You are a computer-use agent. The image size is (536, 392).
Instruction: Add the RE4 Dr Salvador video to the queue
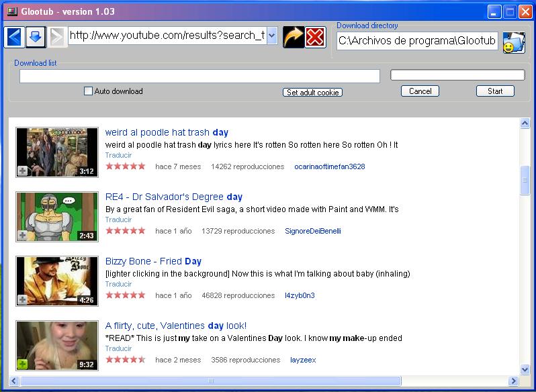pyautogui.click(x=23, y=235)
